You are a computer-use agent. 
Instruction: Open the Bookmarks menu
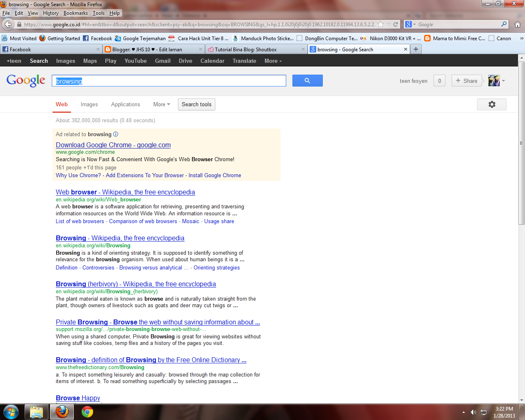(x=75, y=13)
